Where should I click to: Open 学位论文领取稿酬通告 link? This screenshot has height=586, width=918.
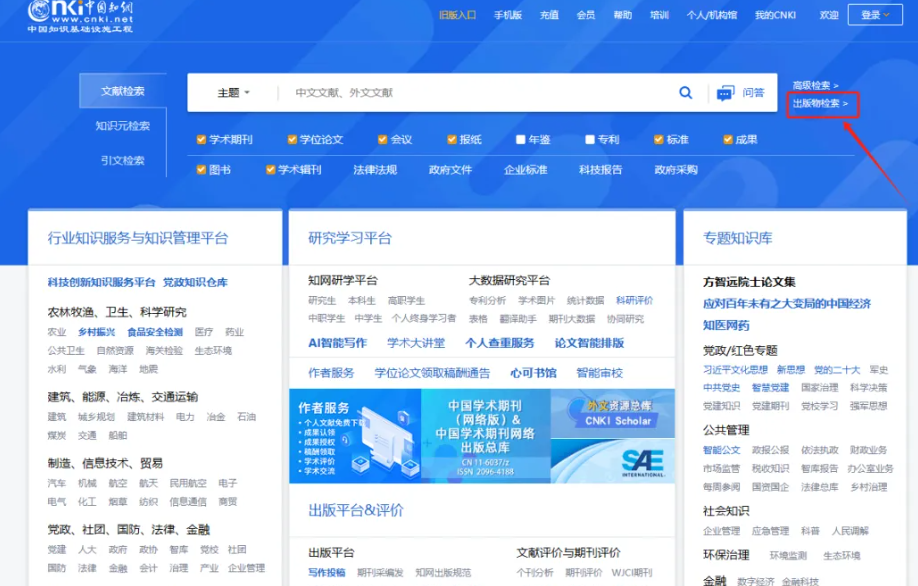[432, 373]
